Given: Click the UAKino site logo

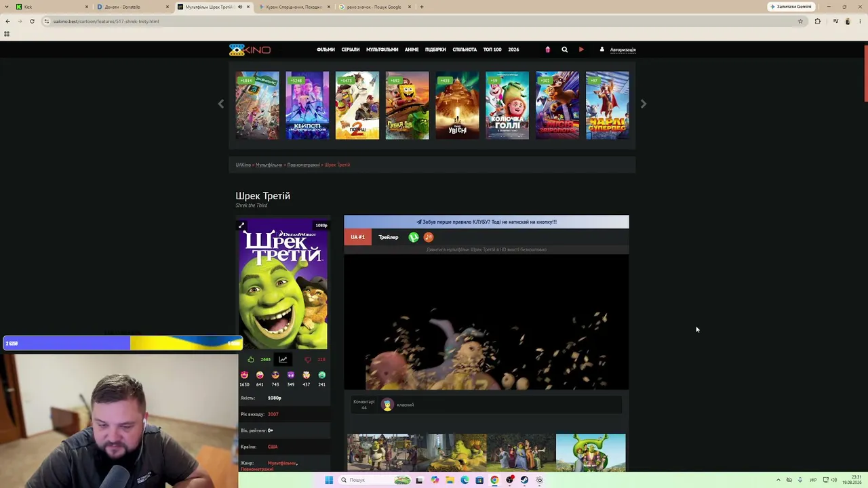Looking at the screenshot, I should pos(250,49).
